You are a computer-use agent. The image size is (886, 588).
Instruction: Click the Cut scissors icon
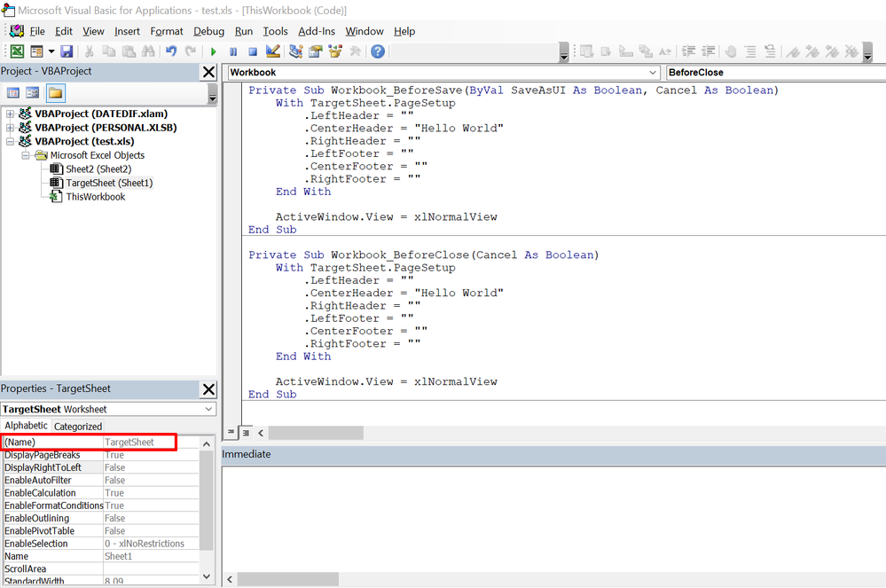[89, 51]
